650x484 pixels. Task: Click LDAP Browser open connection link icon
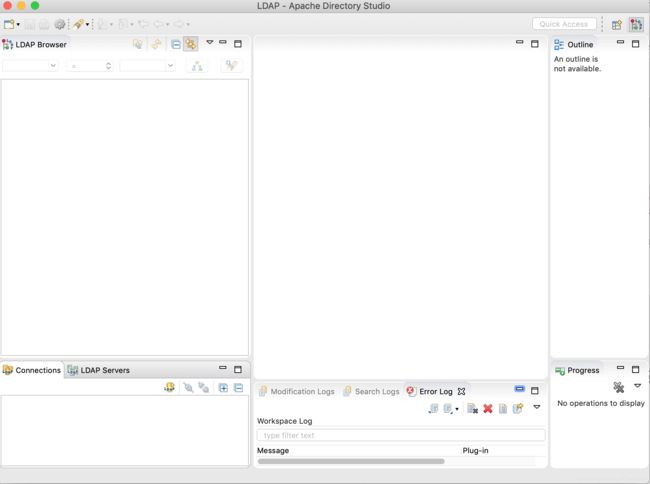point(156,44)
